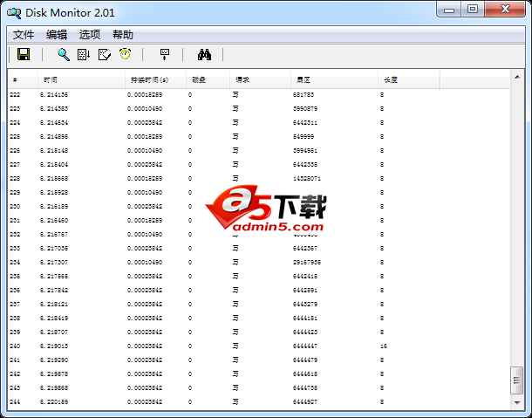Click the Disk Monitor title bar app icon
Viewport: 532px width, 418px height.
pos(14,13)
